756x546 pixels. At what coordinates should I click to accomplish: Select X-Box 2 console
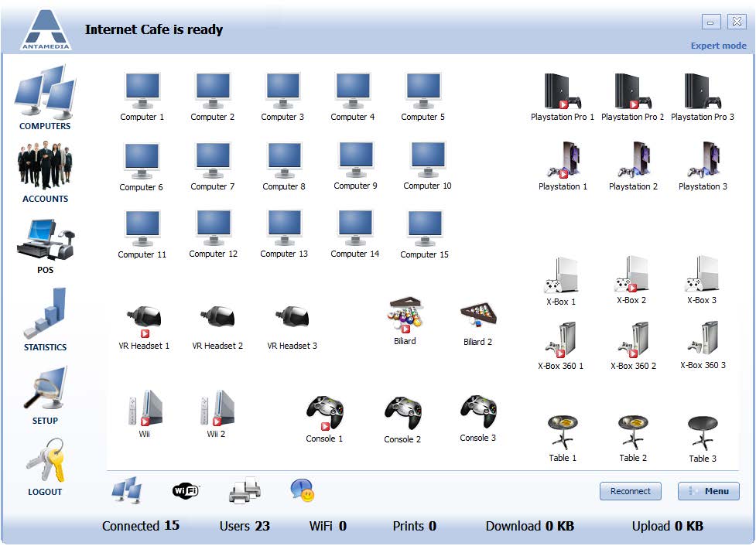(x=631, y=280)
